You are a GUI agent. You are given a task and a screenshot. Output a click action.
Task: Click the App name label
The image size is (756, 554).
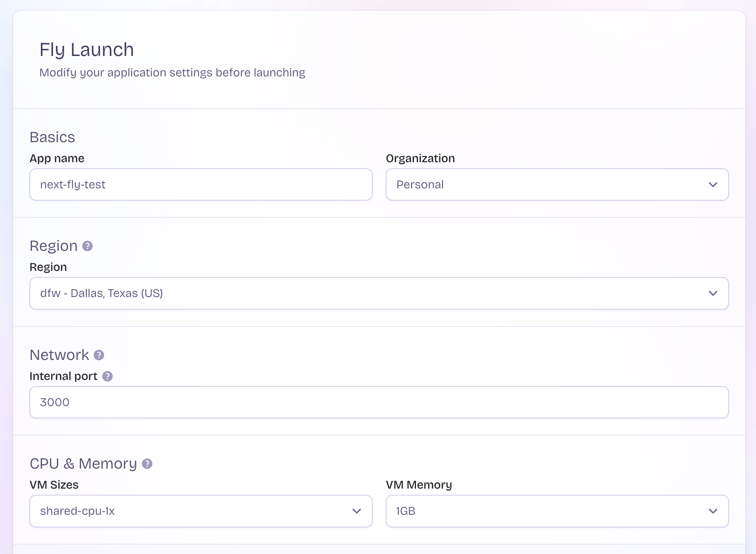point(57,159)
